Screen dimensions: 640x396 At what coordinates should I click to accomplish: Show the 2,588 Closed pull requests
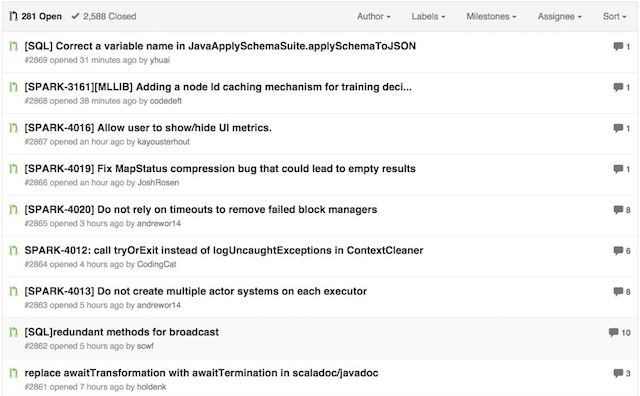point(104,16)
